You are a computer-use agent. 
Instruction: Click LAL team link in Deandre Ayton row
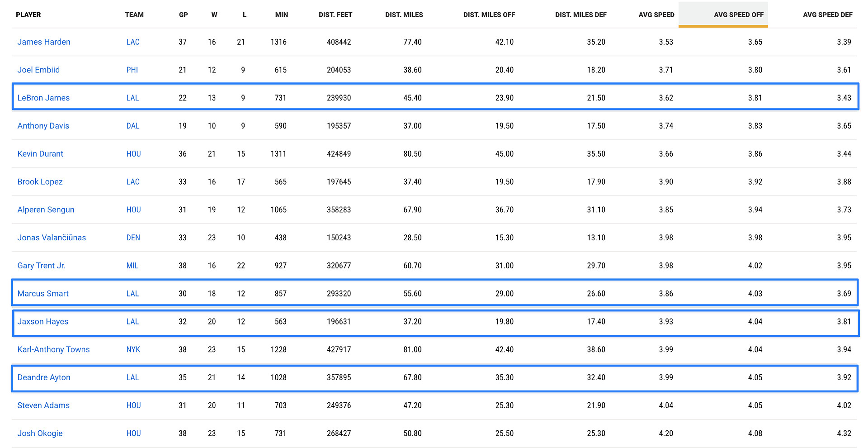[x=132, y=378]
